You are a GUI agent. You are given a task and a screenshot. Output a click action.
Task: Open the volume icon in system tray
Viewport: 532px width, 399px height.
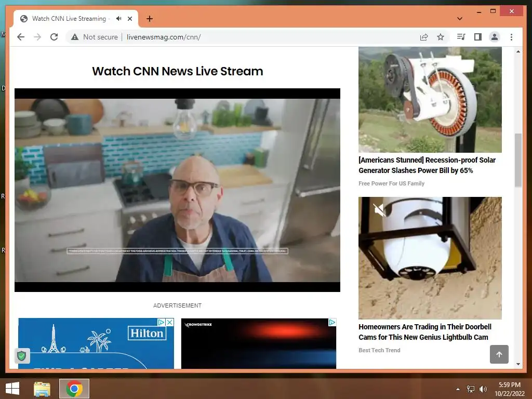(x=483, y=389)
